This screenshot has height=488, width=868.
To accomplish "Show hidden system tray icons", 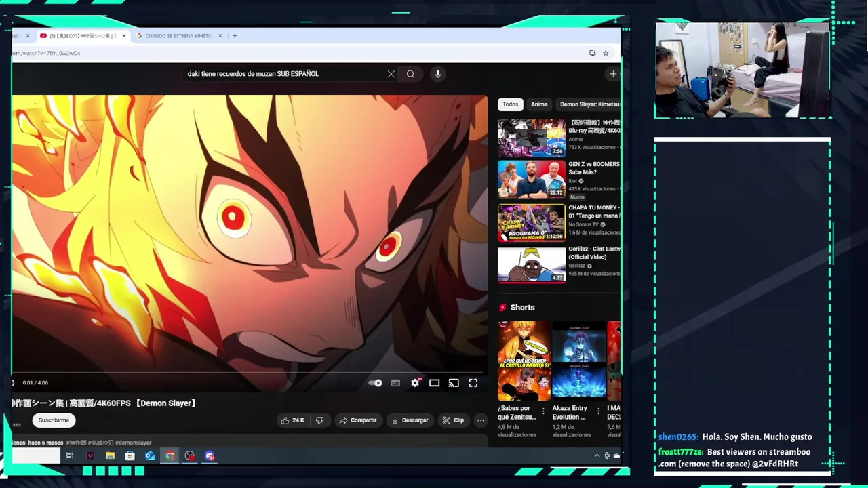I will tap(597, 455).
